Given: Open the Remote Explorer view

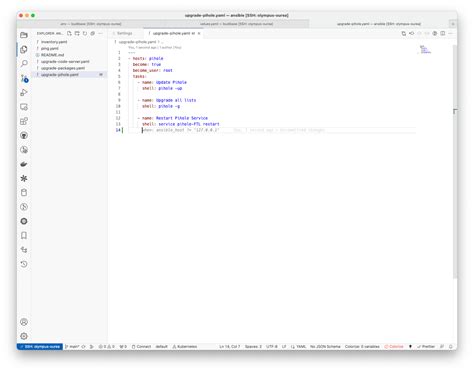Looking at the screenshot, I should (24, 107).
